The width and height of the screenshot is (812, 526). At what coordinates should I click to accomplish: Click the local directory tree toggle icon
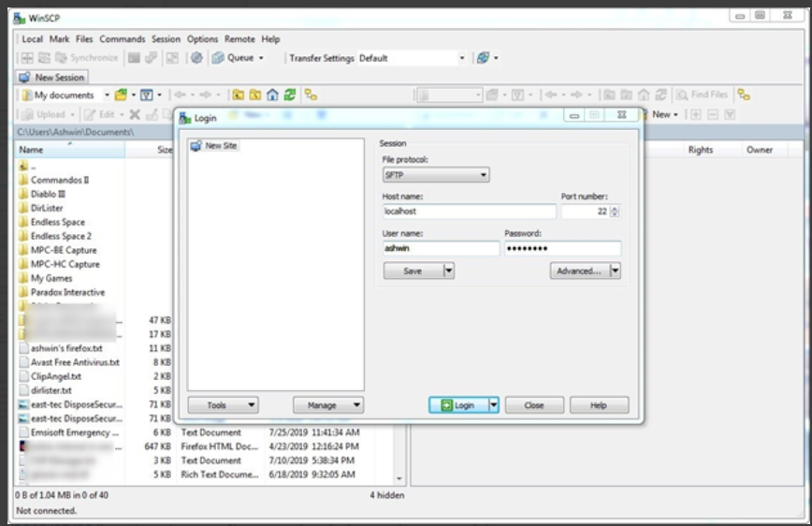coord(311,95)
